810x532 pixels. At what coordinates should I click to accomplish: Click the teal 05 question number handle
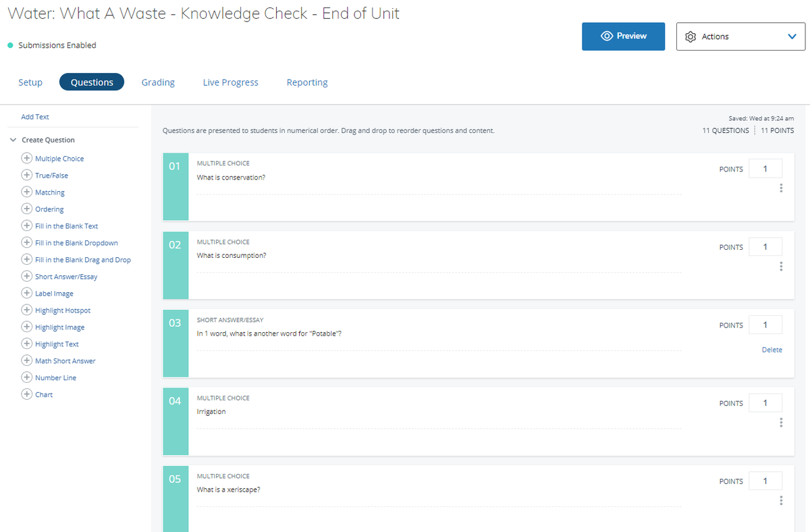(175, 498)
